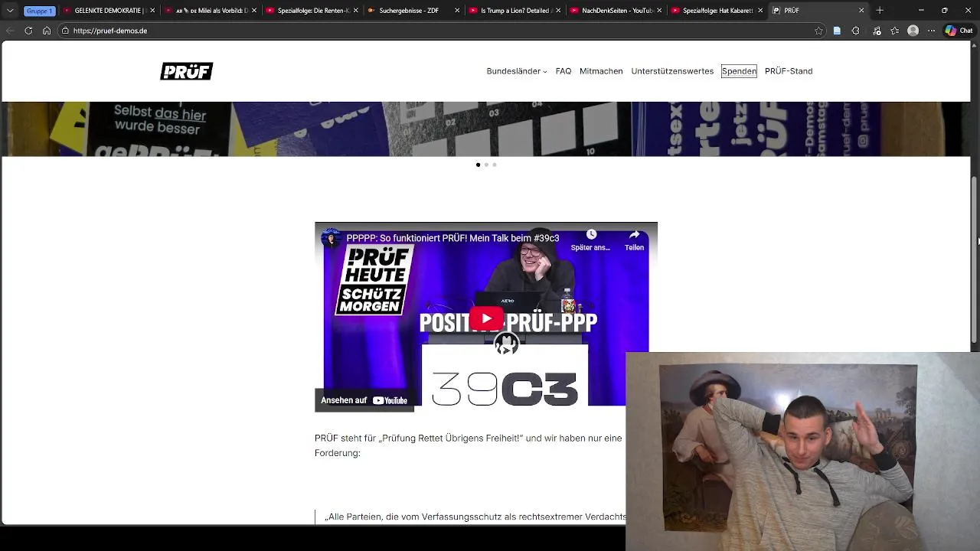
Task: Select the second carousel dot
Action: click(486, 165)
